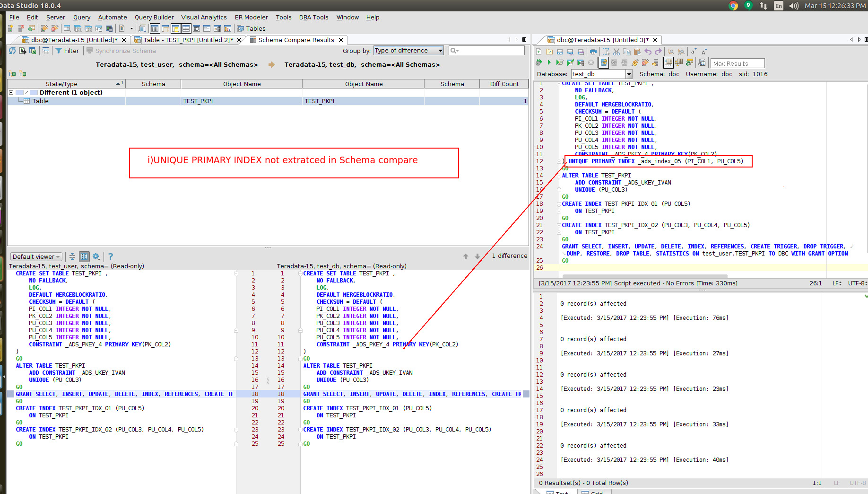Viewport: 868px width, 494px height.
Task: Click the export to Excel icon in compare toolbar
Action: tap(33, 51)
